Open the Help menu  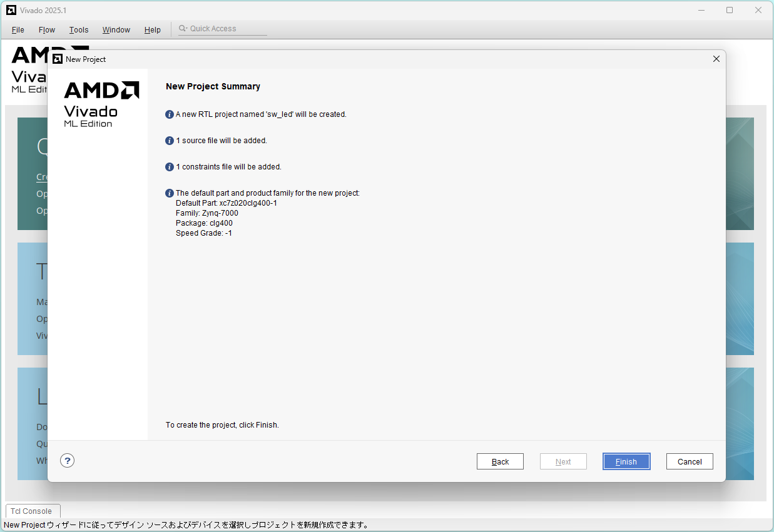152,30
